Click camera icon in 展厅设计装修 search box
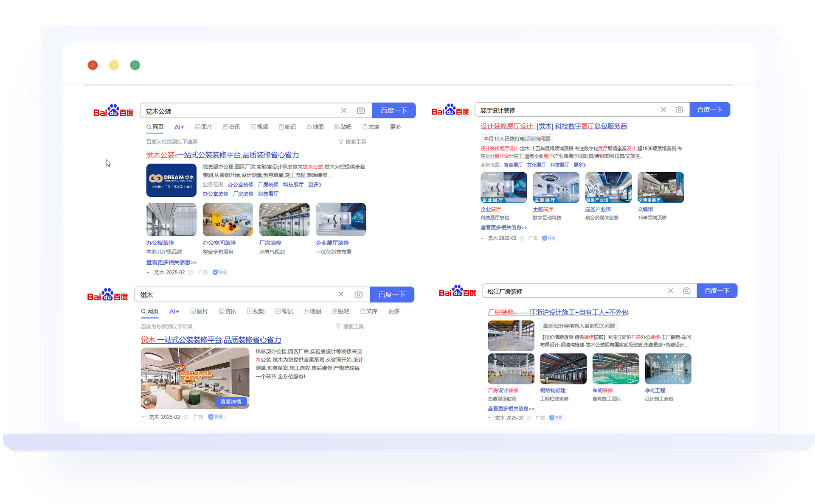This screenshot has height=504, width=815. 679,110
